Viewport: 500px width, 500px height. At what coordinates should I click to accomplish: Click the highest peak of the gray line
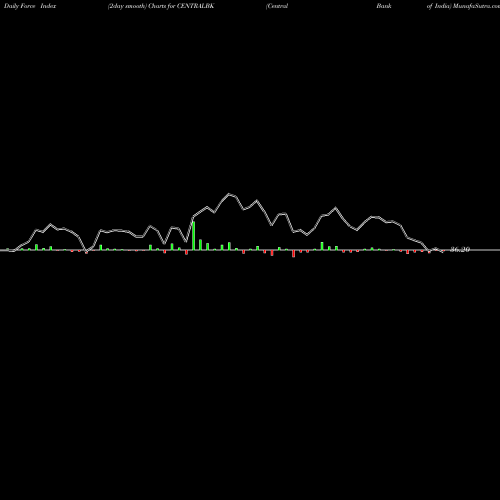(x=229, y=194)
